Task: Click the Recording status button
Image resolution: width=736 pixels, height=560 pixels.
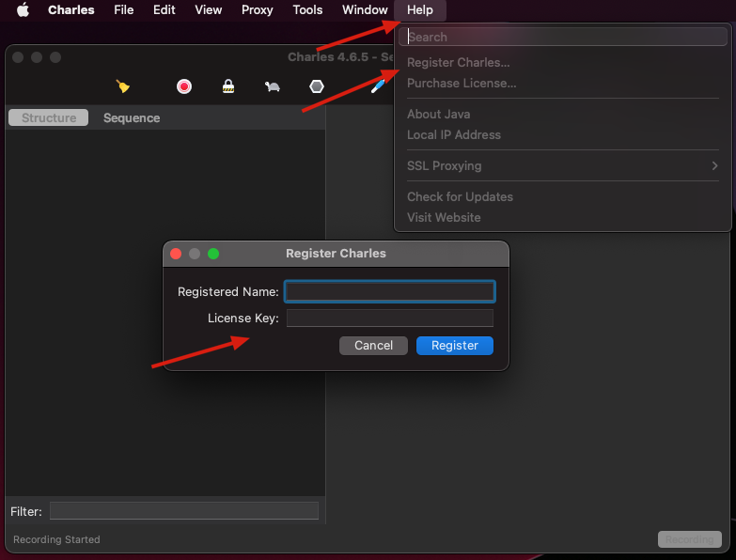Action: coord(690,539)
